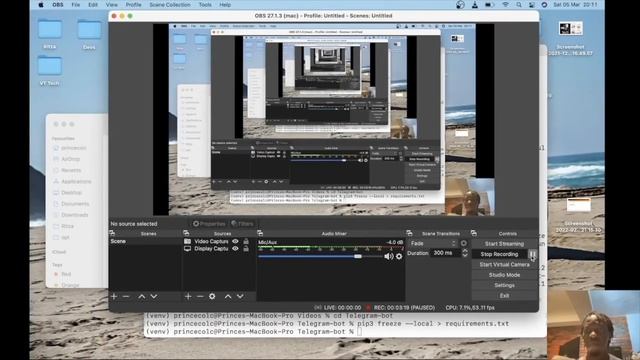Click the Exit button in Controls
640x360 pixels.
[504, 296]
